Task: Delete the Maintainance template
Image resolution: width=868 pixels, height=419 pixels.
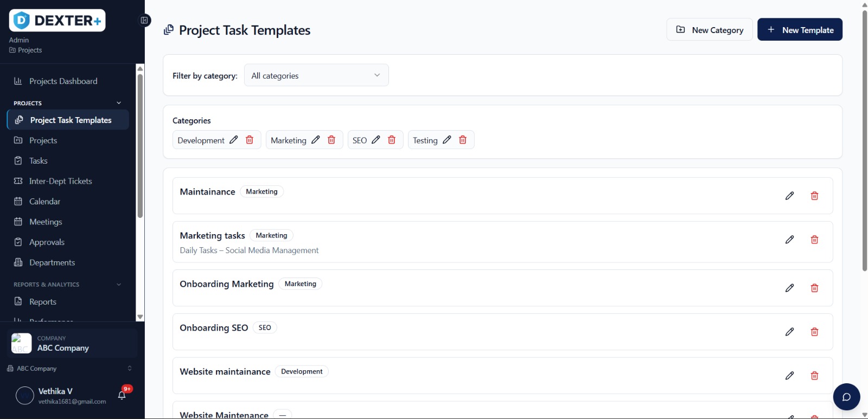Action: tap(814, 196)
